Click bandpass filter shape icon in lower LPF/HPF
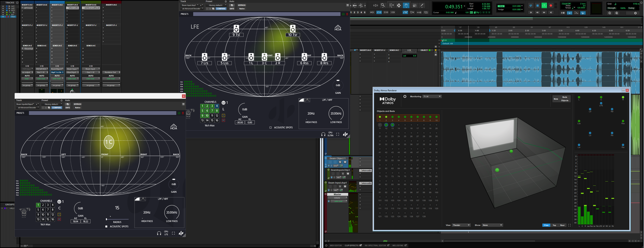 tap(143, 199)
